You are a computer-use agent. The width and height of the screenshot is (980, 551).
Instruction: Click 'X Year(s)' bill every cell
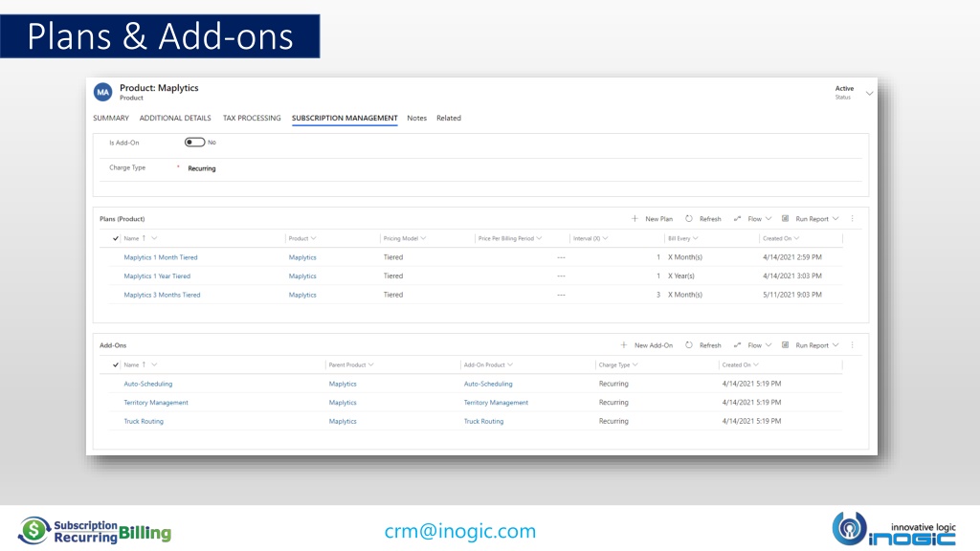point(680,276)
